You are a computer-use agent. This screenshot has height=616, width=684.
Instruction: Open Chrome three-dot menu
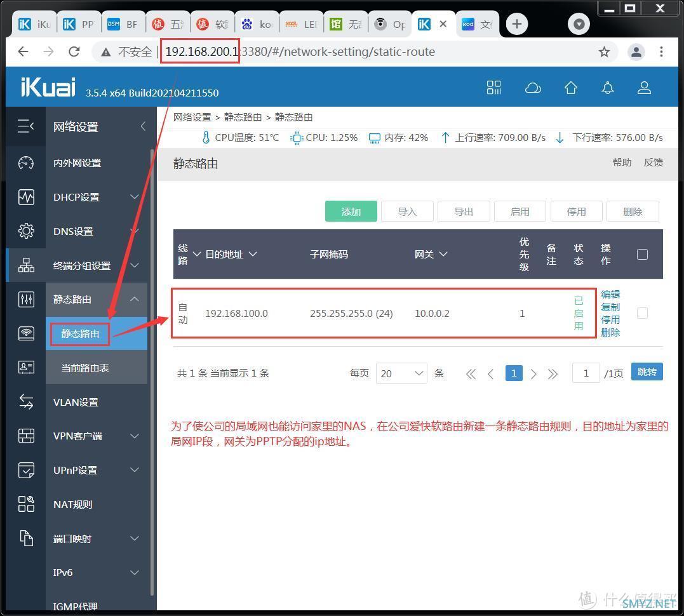[661, 52]
